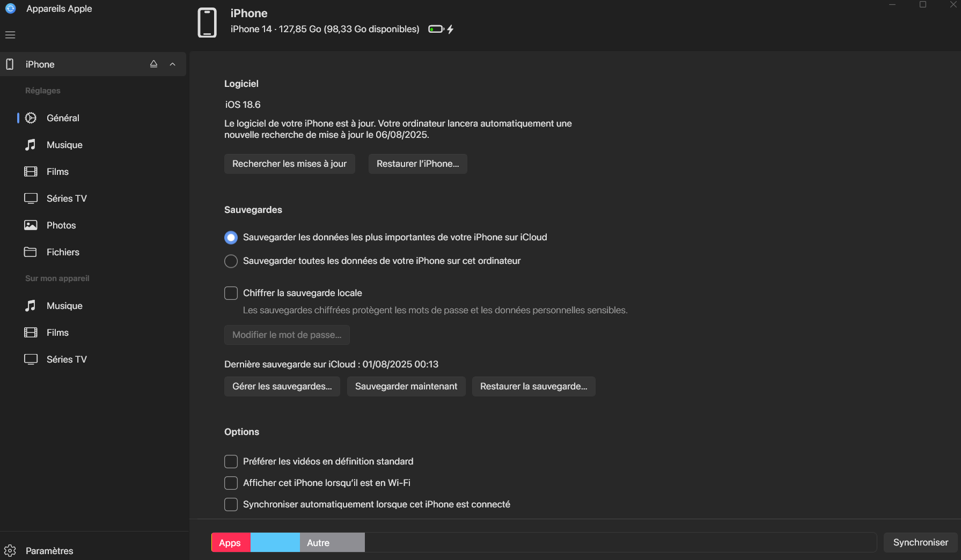This screenshot has height=560, width=961.
Task: Click the Séries TV icon under Réglages
Action: click(31, 198)
